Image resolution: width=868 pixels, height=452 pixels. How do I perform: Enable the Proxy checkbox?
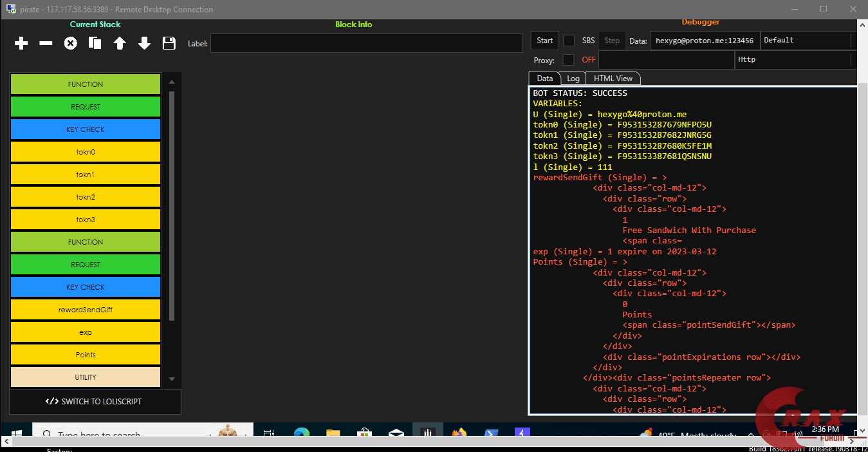tap(569, 60)
